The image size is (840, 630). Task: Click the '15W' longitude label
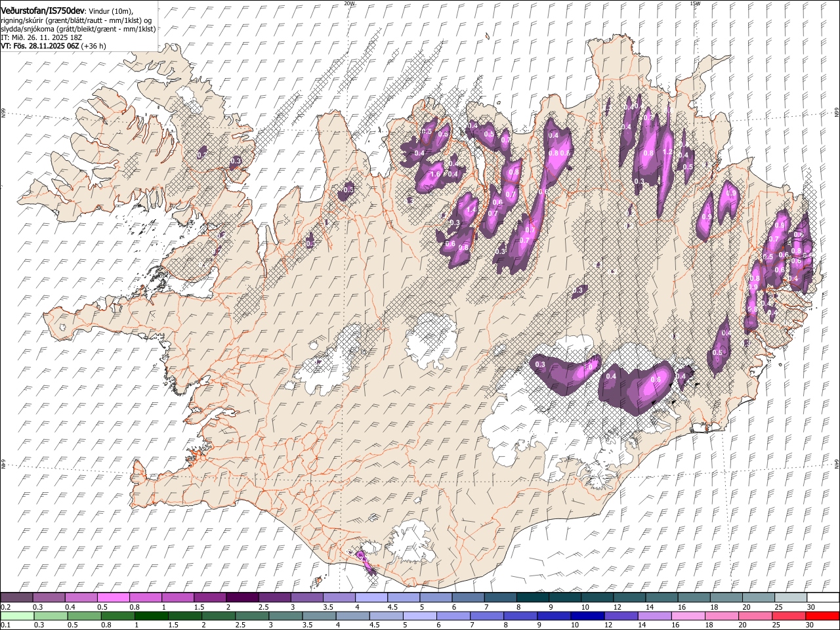695,3
